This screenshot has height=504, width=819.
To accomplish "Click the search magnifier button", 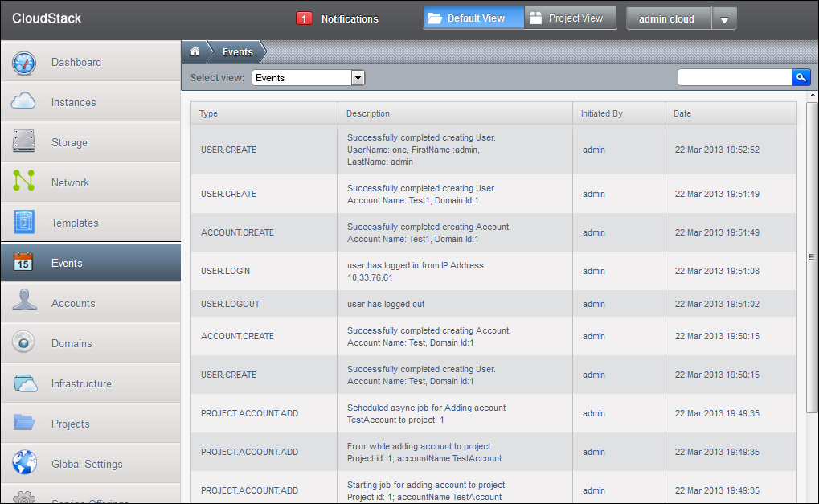I will [x=801, y=77].
